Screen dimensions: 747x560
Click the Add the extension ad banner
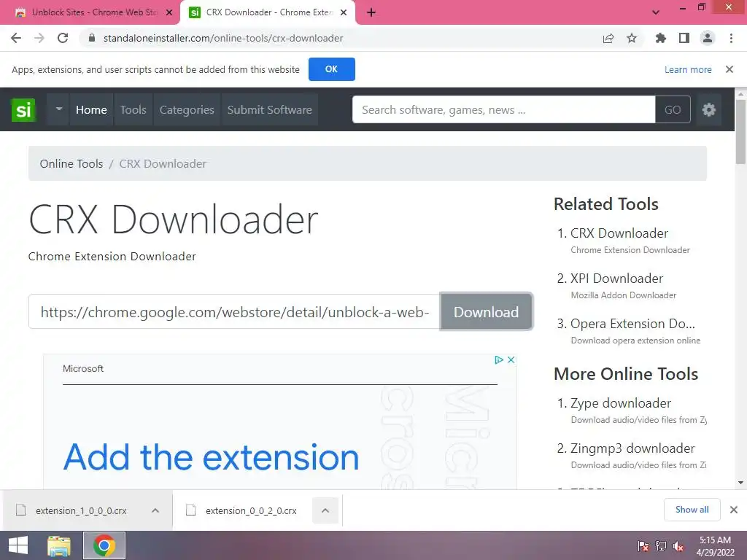(211, 457)
